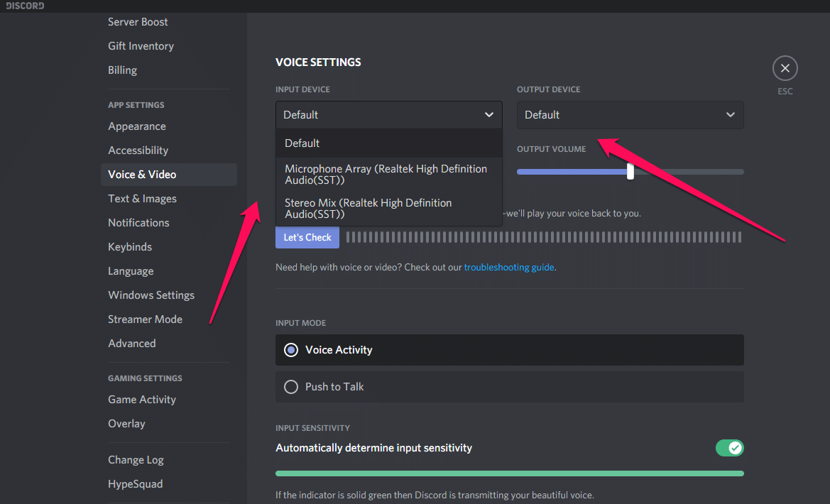Select Voice & Video in sidebar

click(x=169, y=175)
